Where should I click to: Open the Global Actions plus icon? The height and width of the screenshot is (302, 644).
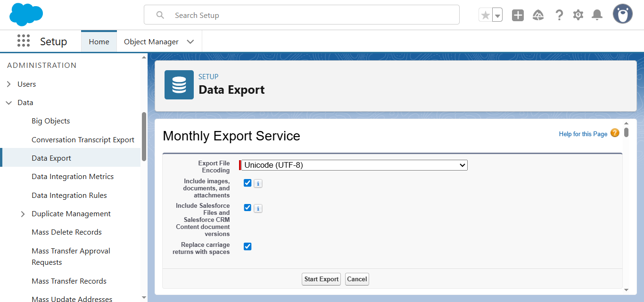518,15
